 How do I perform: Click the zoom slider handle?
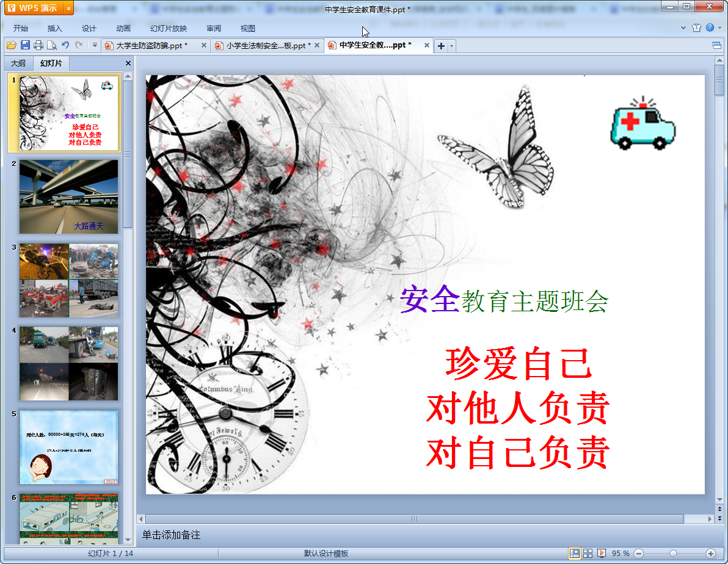click(x=673, y=553)
